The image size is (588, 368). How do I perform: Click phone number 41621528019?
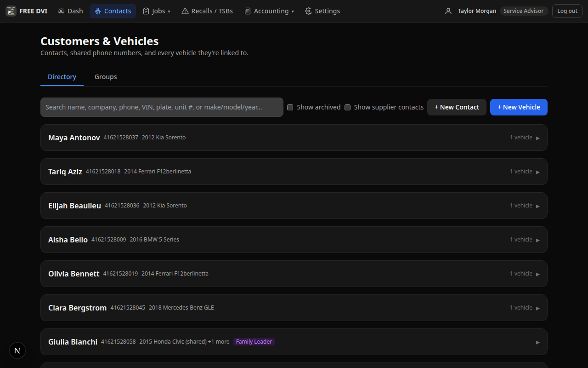click(120, 274)
